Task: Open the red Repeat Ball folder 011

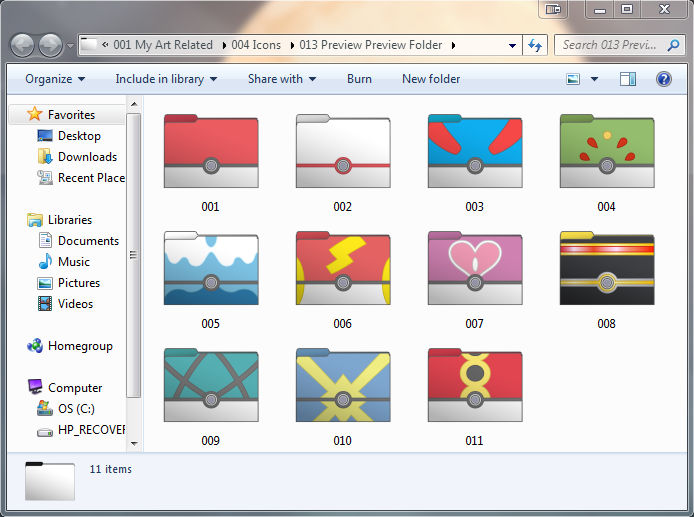Action: point(475,385)
